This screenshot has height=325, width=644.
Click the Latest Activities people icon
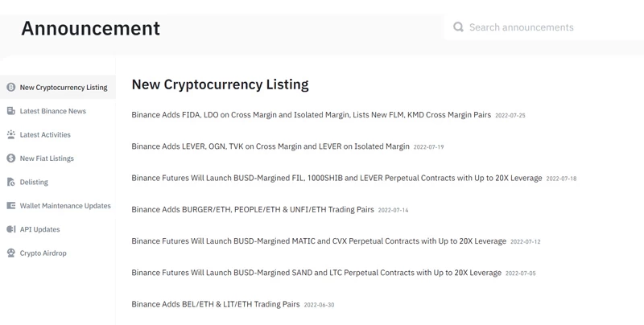click(11, 135)
